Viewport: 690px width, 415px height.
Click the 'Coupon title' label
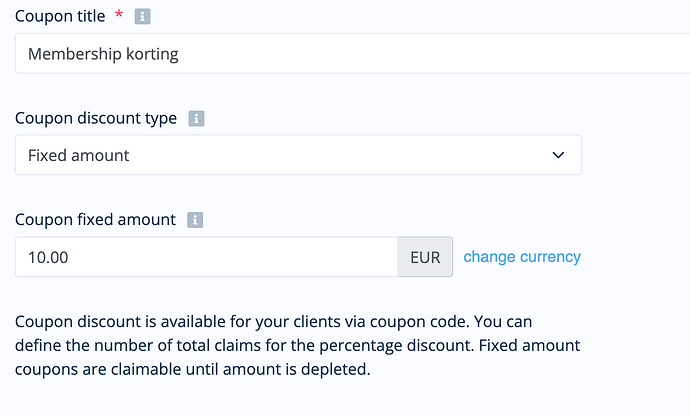click(x=60, y=16)
